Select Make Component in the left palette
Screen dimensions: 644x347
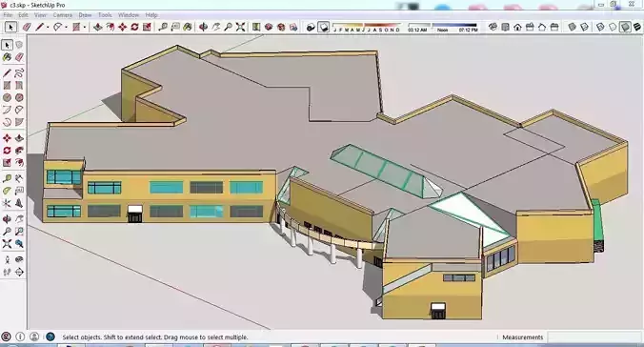click(x=19, y=45)
